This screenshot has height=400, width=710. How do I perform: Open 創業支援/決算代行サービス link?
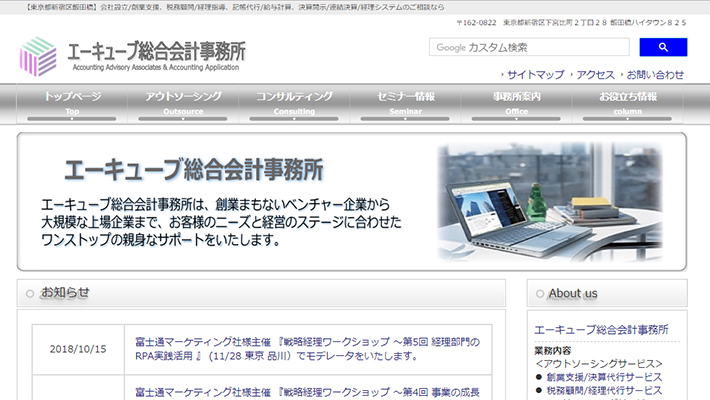[604, 377]
